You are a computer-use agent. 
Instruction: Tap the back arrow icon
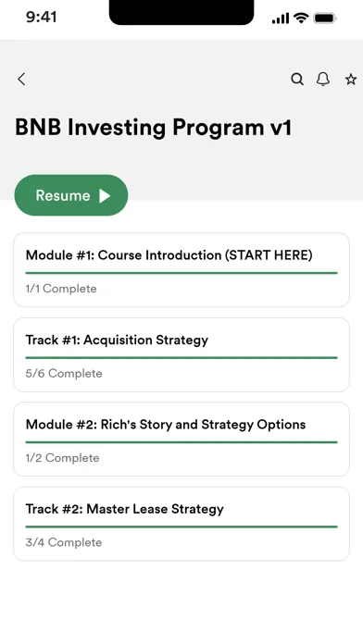(22, 79)
